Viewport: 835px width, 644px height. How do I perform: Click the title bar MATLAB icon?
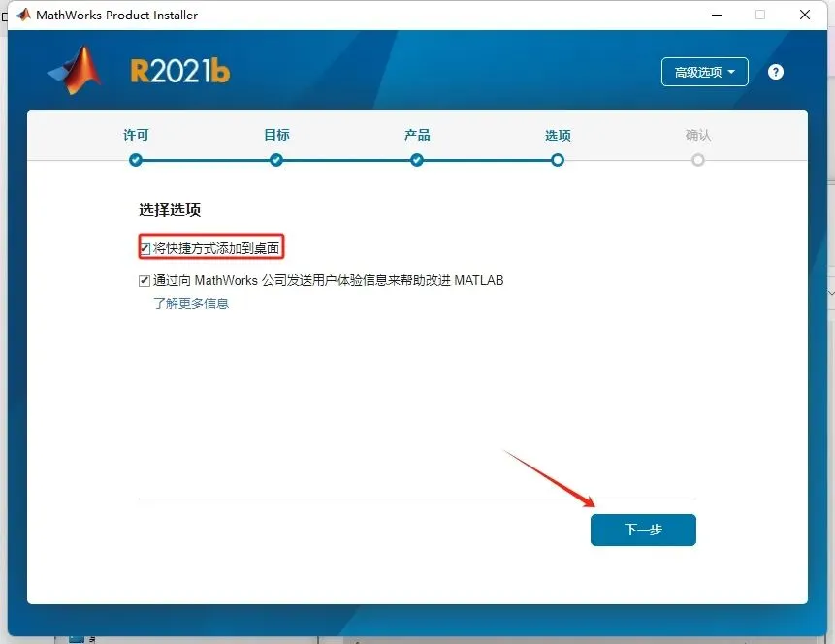click(x=23, y=15)
